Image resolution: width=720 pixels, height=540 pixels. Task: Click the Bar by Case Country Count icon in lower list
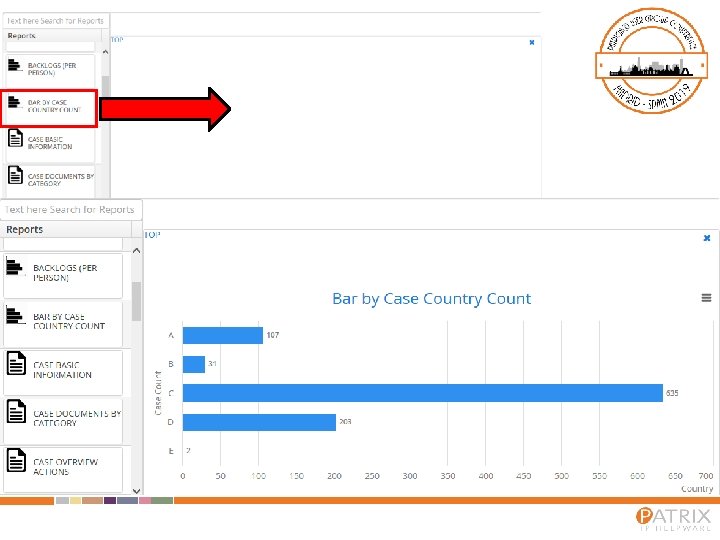point(15,315)
